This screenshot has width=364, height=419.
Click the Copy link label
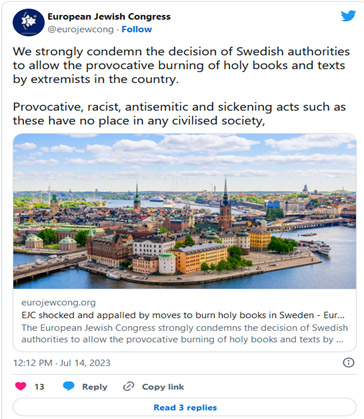click(x=163, y=387)
